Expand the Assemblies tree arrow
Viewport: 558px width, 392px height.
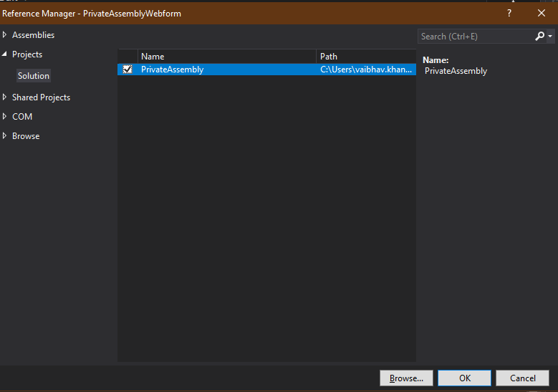5,35
